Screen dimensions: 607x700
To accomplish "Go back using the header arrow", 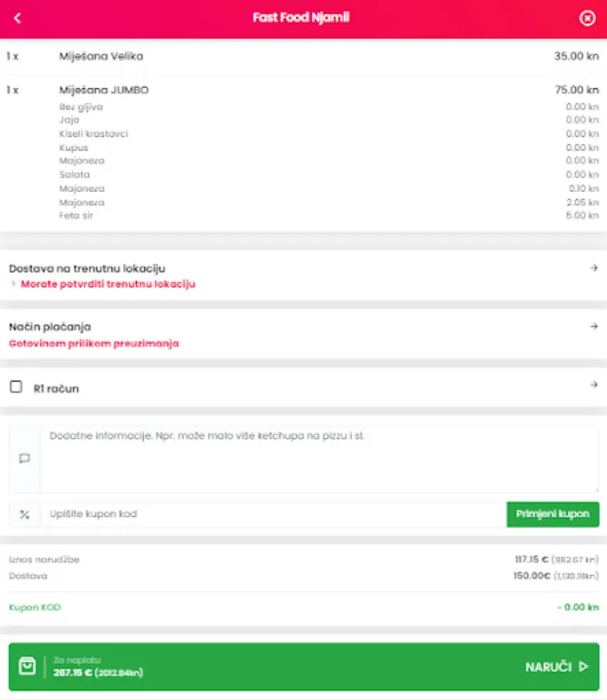I will 18,18.
